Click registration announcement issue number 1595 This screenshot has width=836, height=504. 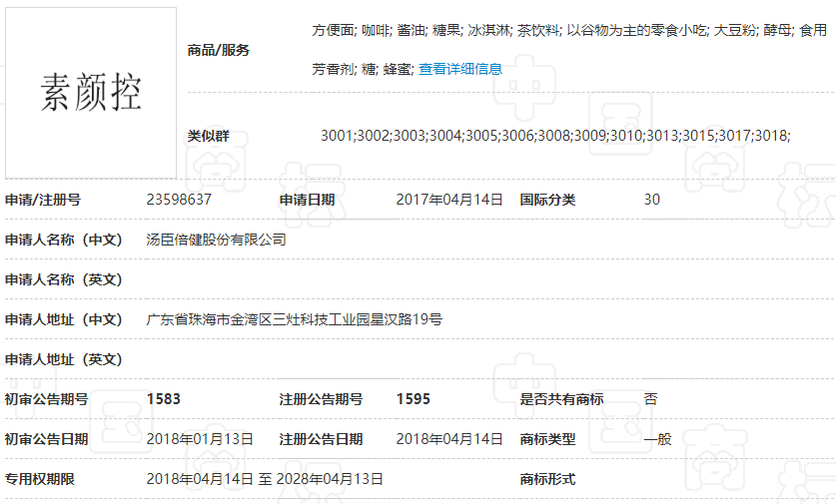click(x=414, y=399)
